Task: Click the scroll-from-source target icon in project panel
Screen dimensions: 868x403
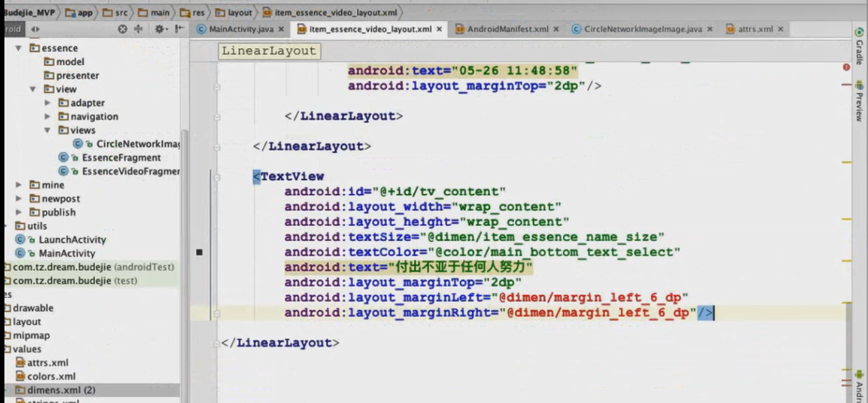Action: point(123,29)
